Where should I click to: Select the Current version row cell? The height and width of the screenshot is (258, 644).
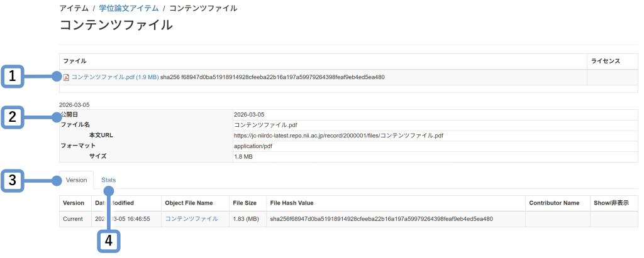point(74,219)
